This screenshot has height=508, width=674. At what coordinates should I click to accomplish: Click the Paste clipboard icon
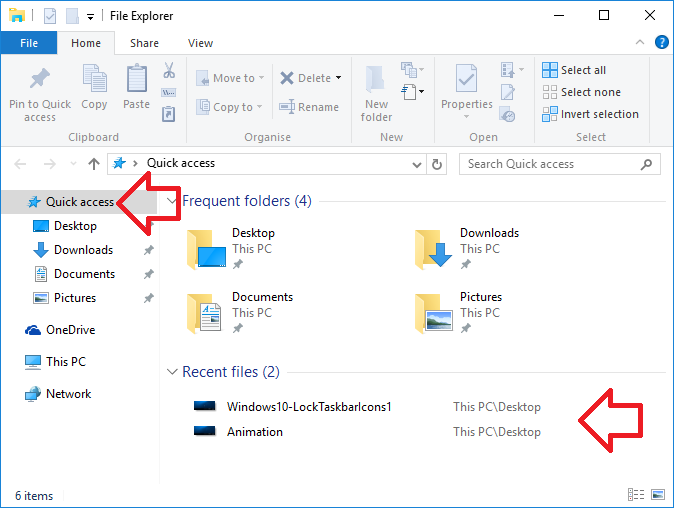point(137,78)
